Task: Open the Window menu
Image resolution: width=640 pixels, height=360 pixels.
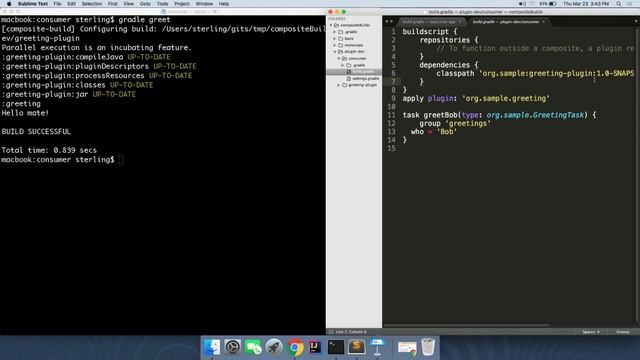Action: click(204, 4)
